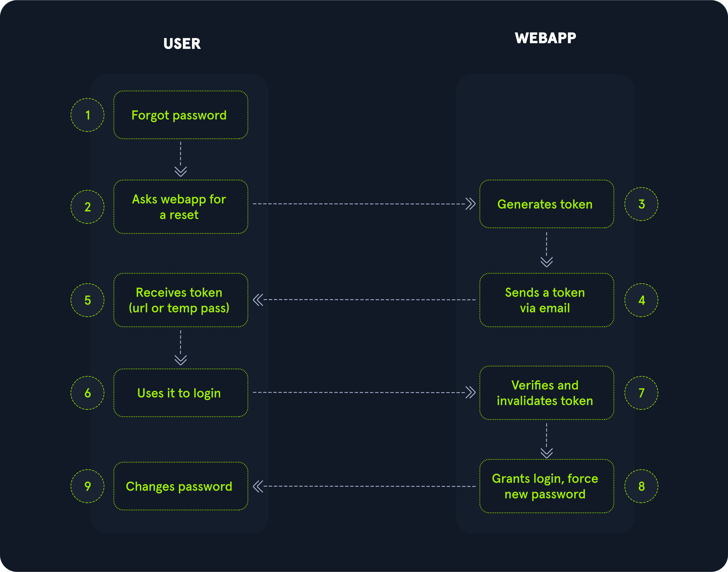
Task: Click the step 1 number circle
Action: (x=87, y=115)
